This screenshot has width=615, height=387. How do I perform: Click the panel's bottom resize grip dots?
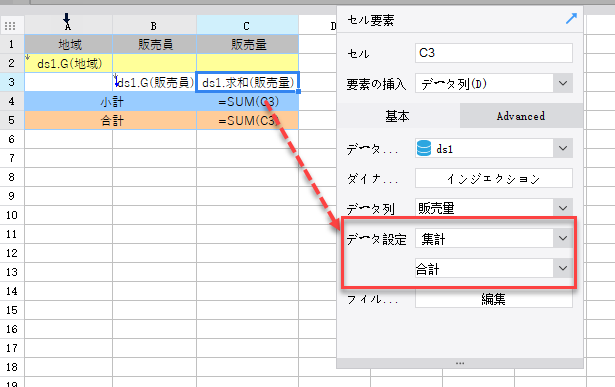click(x=460, y=363)
